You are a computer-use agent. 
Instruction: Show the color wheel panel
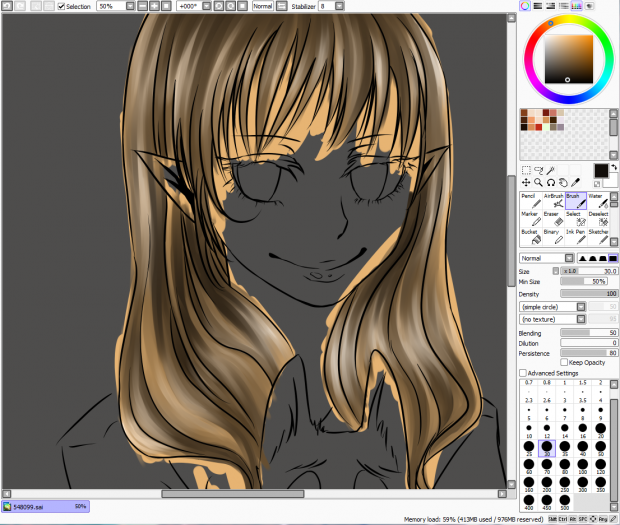pos(526,6)
